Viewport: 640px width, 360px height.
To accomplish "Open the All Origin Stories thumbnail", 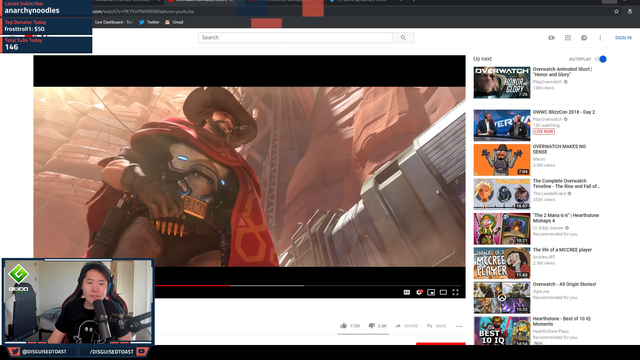I will click(502, 298).
